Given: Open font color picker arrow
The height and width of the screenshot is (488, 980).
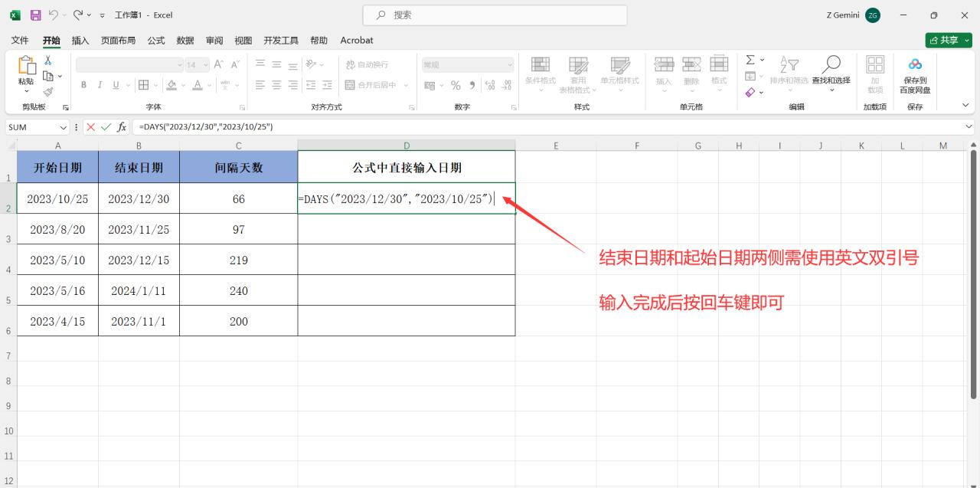Looking at the screenshot, I should coord(210,85).
